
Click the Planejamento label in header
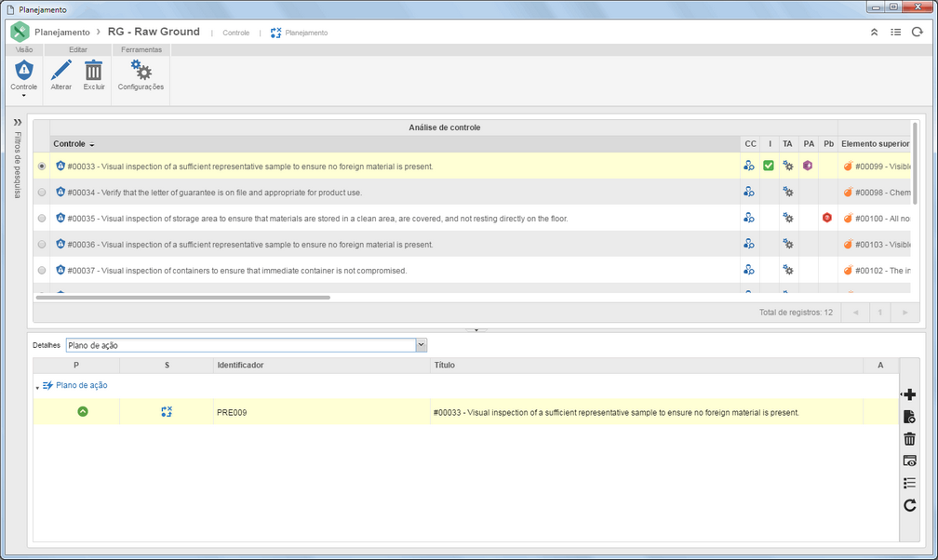[306, 33]
